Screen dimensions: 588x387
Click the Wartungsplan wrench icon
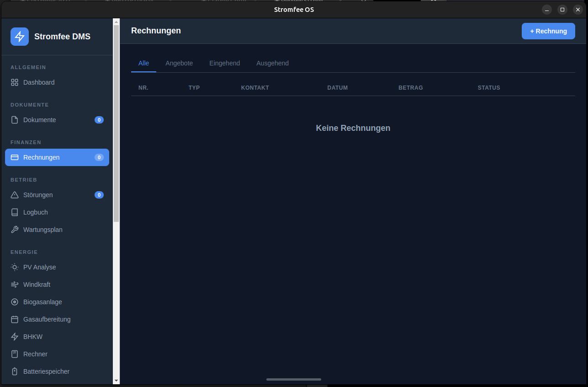click(15, 230)
